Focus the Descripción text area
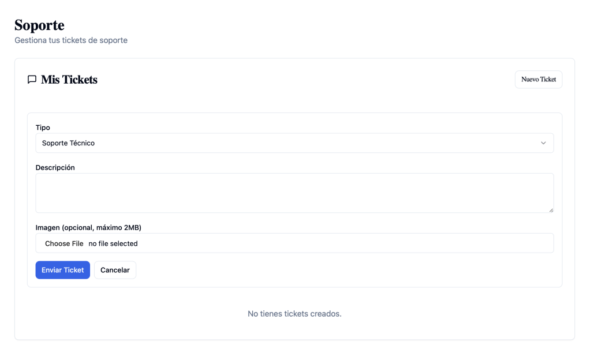 294,193
